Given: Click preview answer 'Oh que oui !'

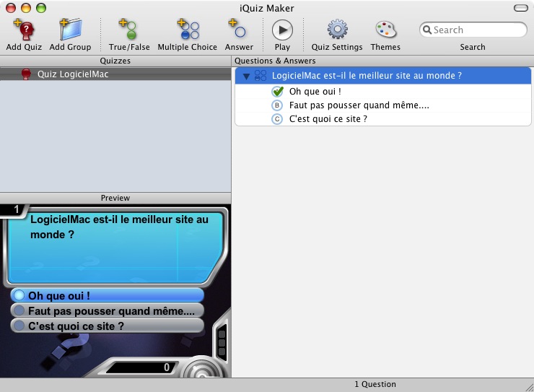Looking at the screenshot, I should pos(108,295).
